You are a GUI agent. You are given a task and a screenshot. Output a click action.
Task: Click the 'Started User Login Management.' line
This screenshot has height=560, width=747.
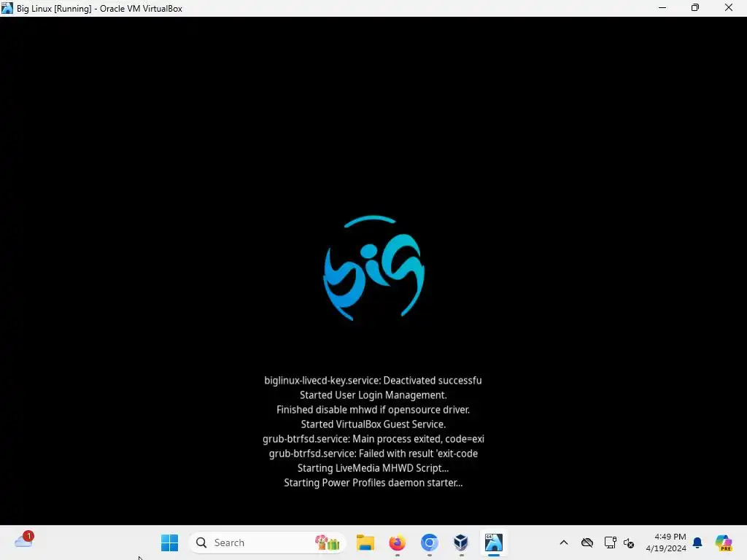[x=373, y=394]
